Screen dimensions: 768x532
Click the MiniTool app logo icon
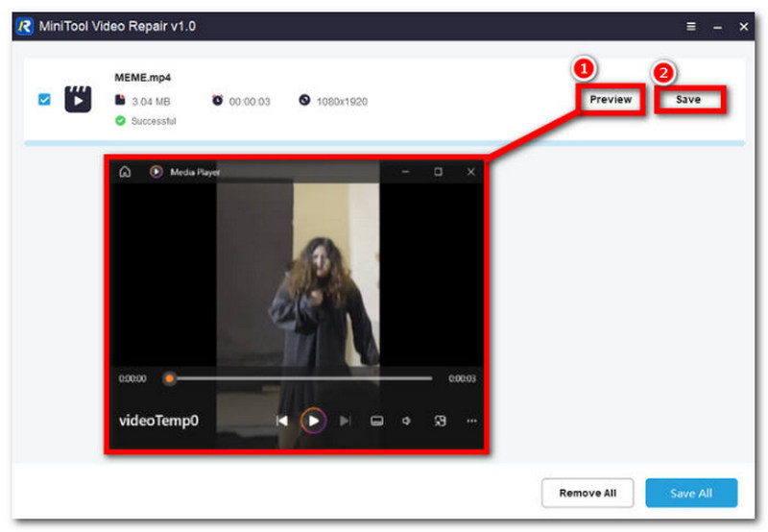click(x=25, y=26)
